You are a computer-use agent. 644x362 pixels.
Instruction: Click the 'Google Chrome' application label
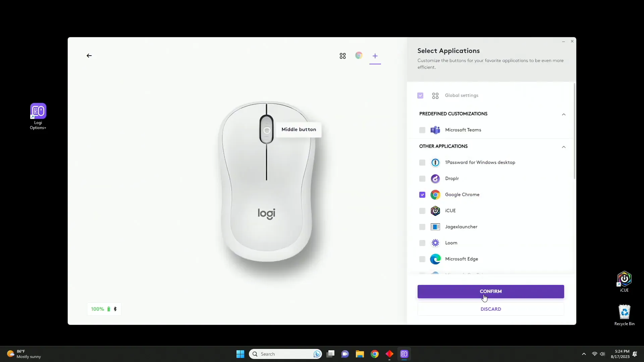462,195
